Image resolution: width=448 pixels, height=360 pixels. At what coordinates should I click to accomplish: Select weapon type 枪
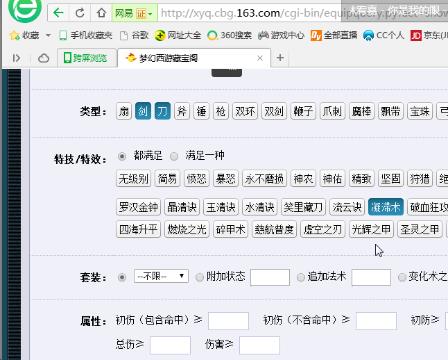tap(221, 111)
